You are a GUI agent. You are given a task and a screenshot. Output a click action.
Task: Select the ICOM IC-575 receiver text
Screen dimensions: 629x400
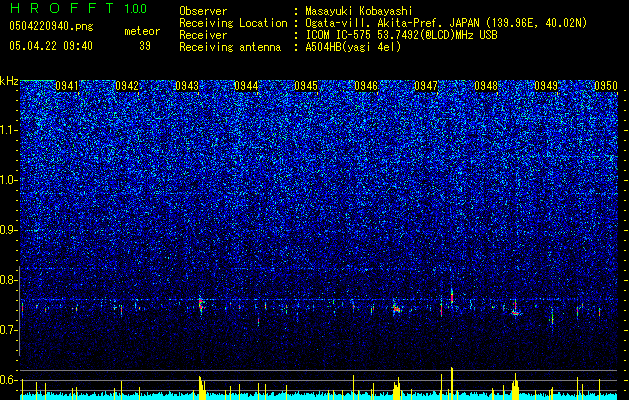(401, 35)
